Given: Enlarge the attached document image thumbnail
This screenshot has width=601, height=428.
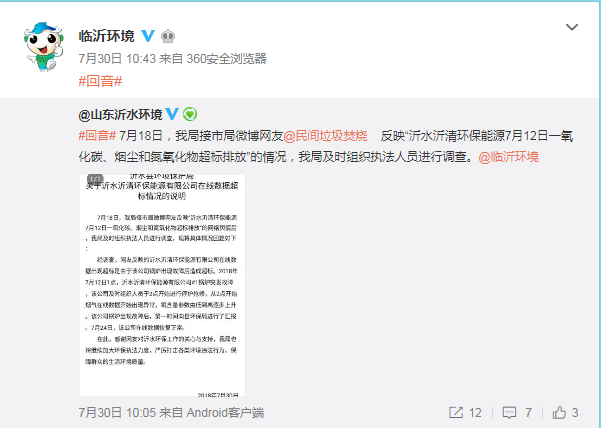Looking at the screenshot, I should tap(162, 285).
